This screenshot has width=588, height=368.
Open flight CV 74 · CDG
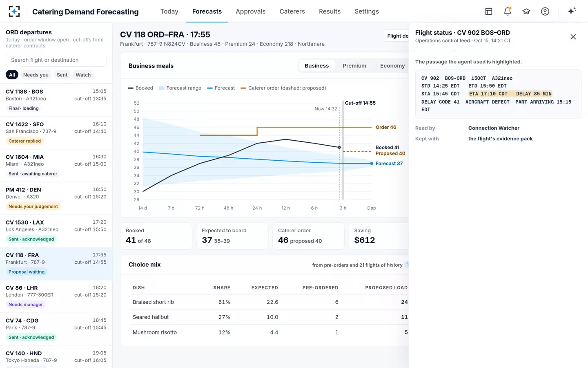pos(56,329)
